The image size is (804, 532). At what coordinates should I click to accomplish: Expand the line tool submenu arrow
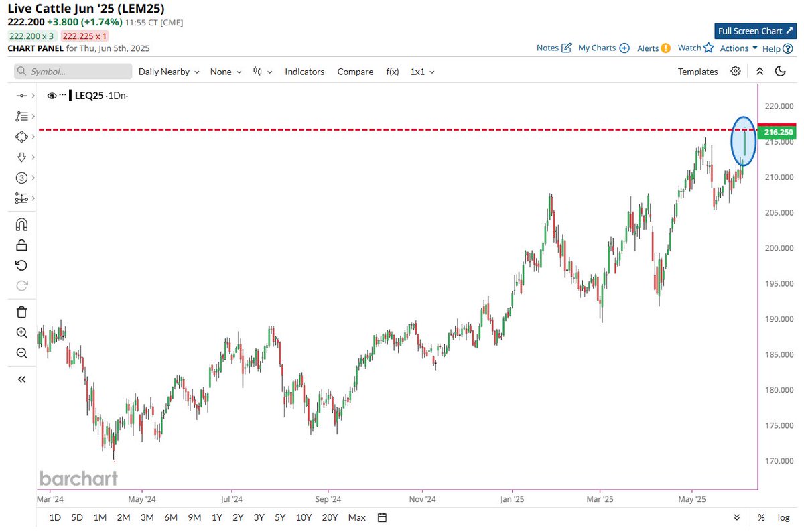point(32,96)
